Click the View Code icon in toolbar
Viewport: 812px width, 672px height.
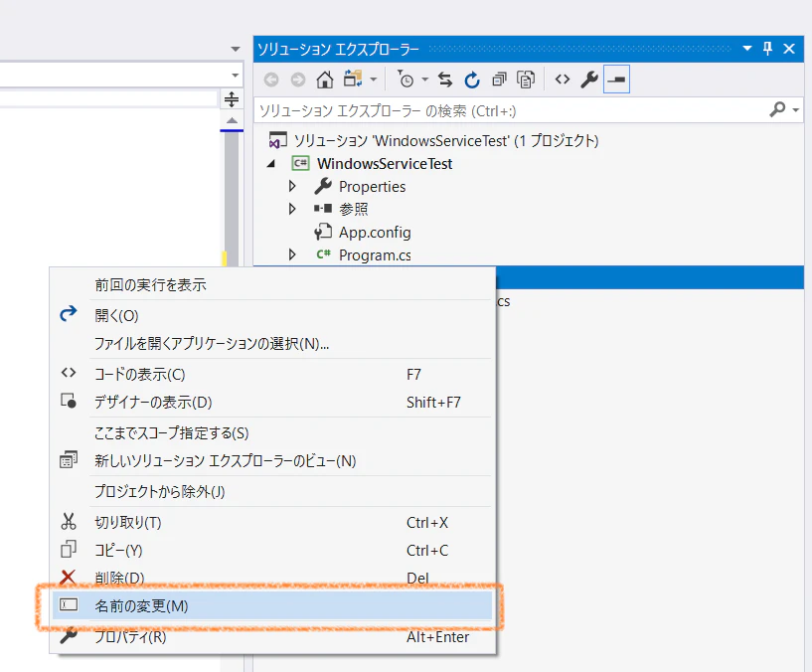point(563,80)
